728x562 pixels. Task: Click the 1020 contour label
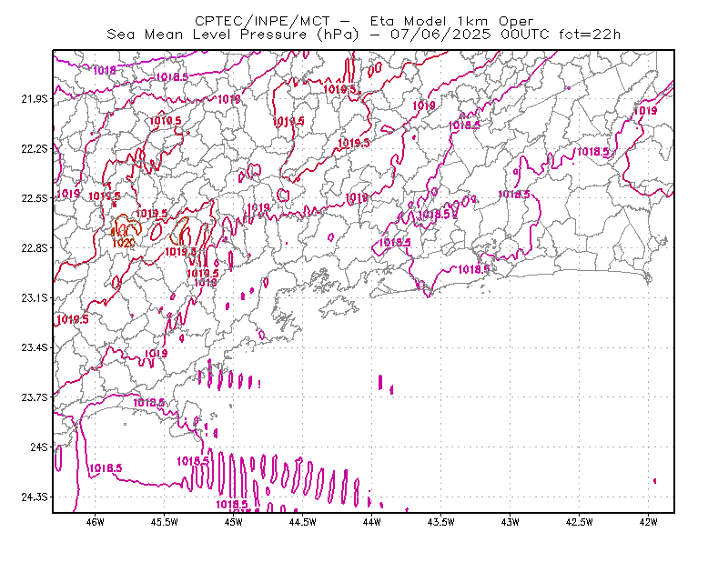[x=124, y=243]
